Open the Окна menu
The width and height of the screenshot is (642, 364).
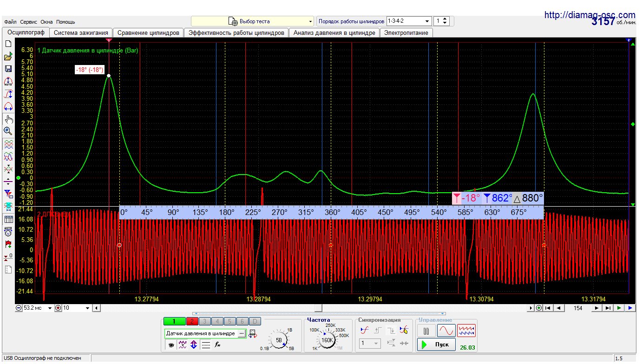tap(46, 22)
